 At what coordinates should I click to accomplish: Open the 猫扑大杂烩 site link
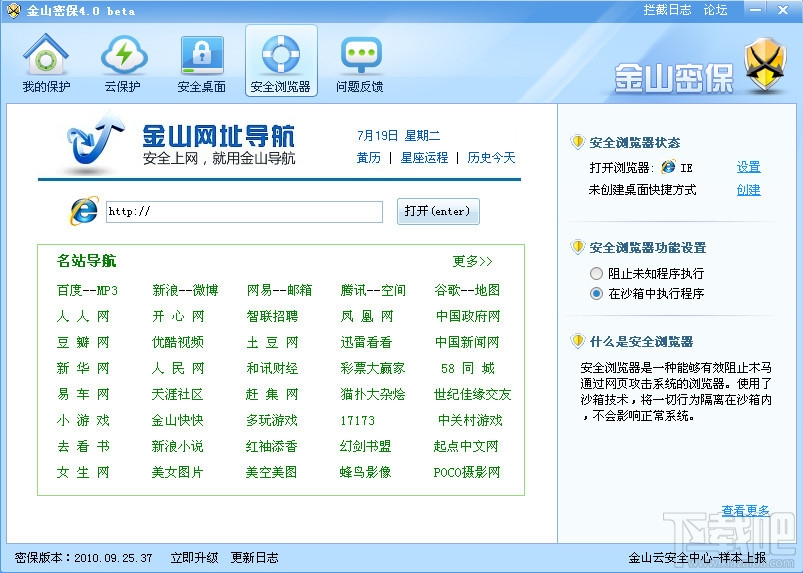click(x=373, y=394)
